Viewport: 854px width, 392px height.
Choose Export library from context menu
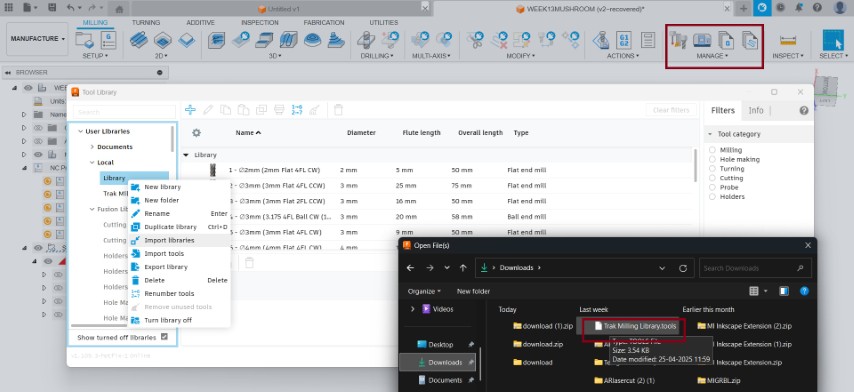(179, 267)
